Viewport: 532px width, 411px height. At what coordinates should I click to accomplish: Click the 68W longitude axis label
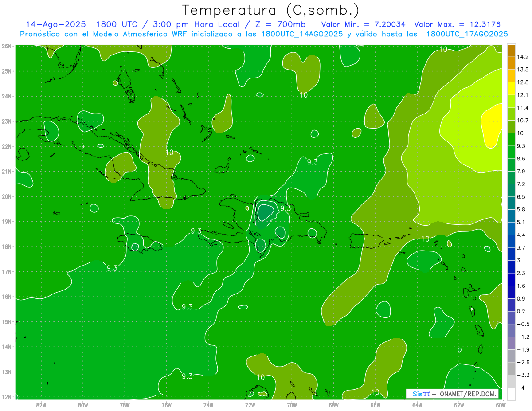pyautogui.click(x=333, y=405)
